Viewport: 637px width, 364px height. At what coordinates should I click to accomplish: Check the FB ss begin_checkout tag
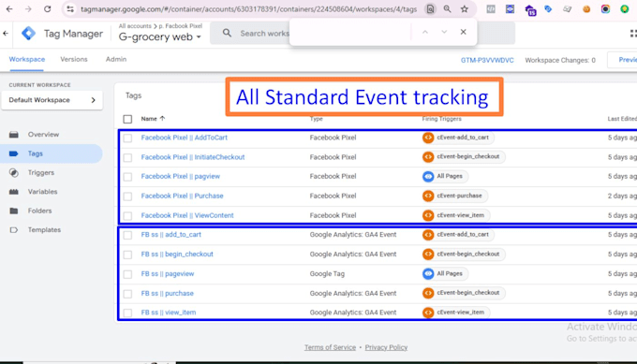127,255
